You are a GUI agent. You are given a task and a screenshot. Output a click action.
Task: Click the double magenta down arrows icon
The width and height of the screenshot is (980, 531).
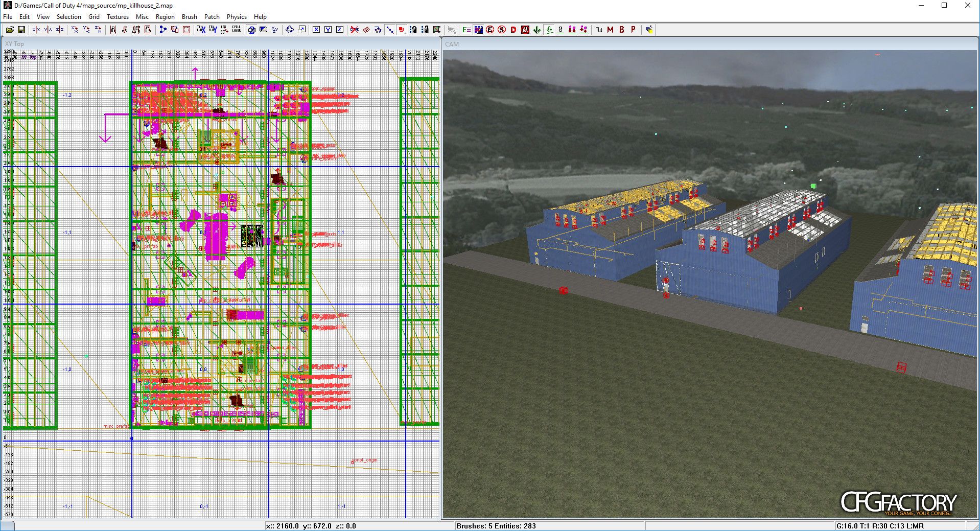[x=572, y=30]
